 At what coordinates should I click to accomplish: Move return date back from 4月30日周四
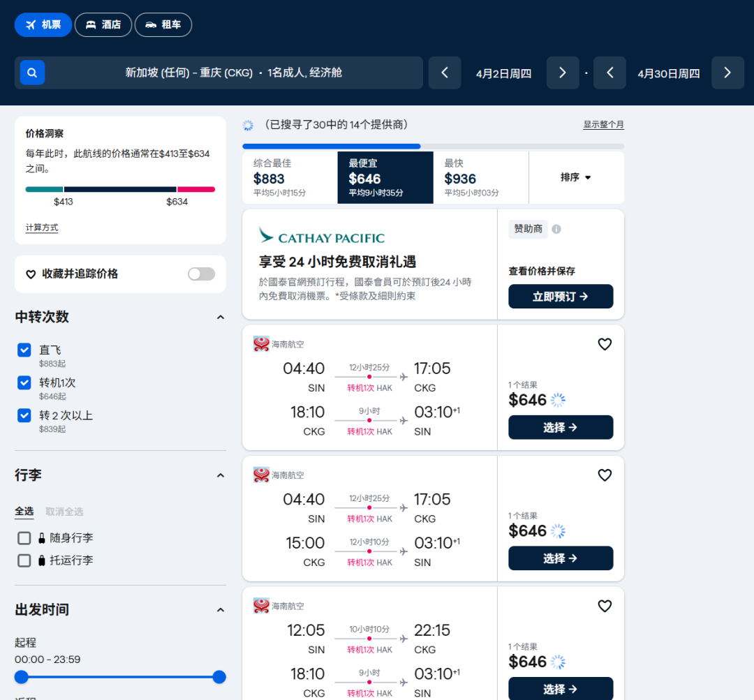(x=609, y=73)
